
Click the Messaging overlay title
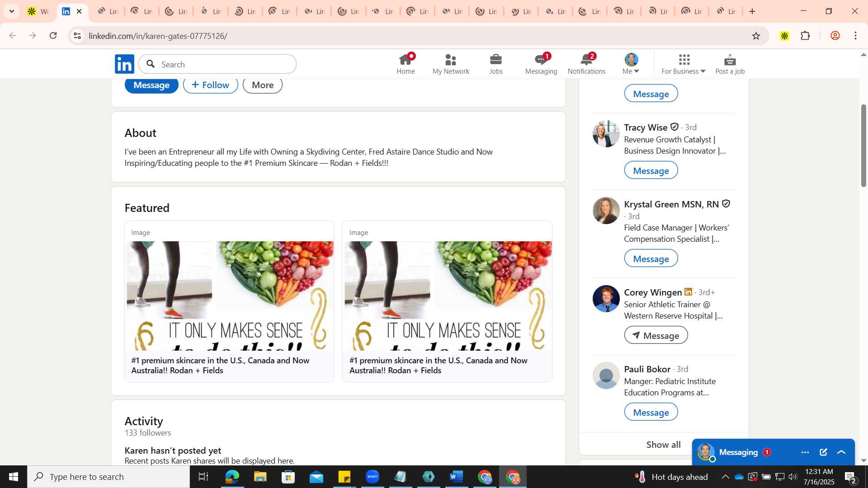(x=738, y=452)
